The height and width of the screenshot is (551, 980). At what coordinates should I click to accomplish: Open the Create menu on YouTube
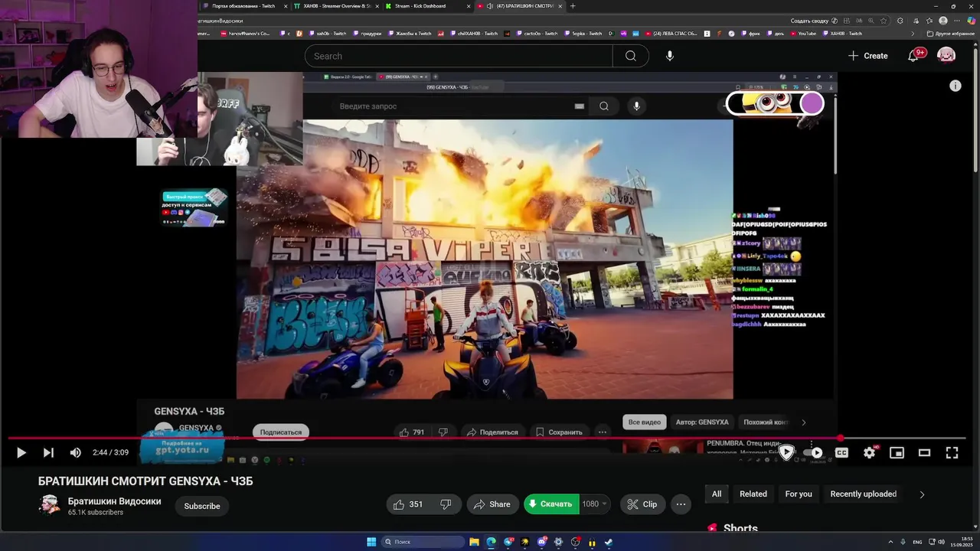[x=868, y=56]
